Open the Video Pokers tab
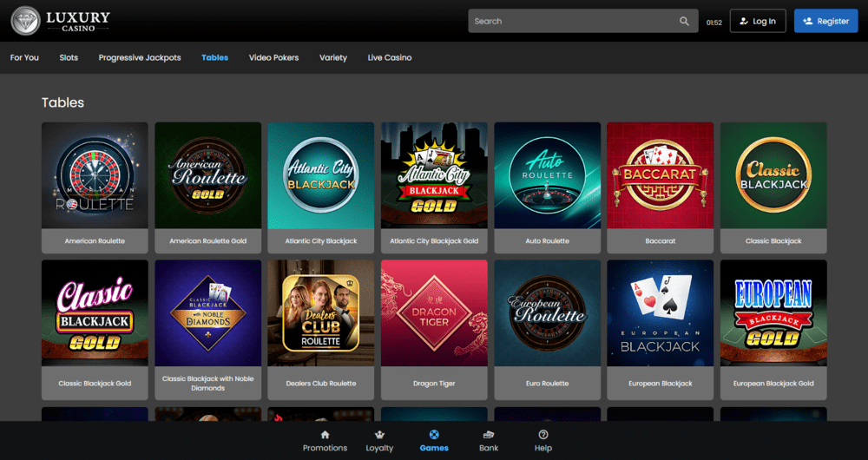This screenshot has width=868, height=460. 273,57
